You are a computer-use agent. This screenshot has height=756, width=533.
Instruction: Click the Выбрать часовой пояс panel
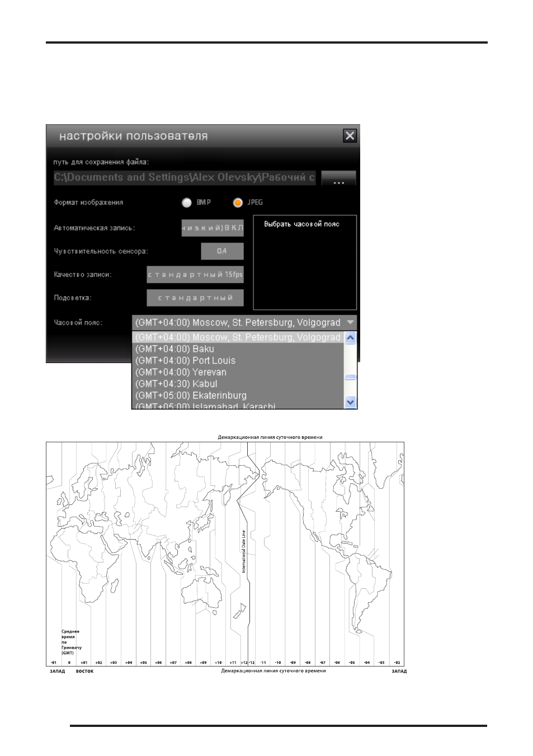point(305,262)
